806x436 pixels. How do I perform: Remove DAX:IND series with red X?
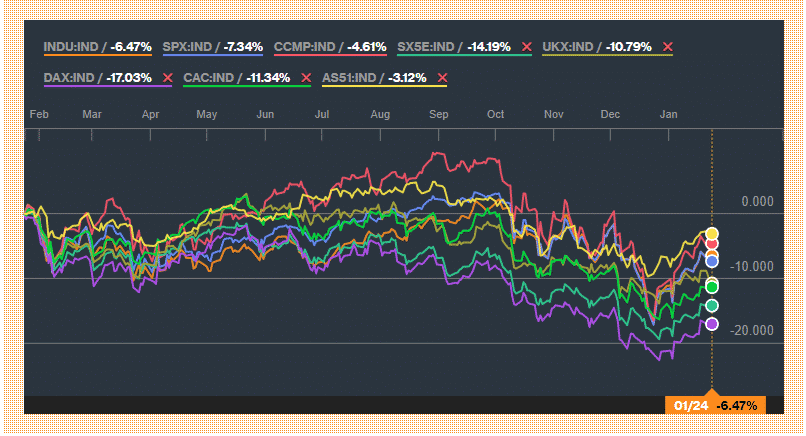(x=168, y=78)
